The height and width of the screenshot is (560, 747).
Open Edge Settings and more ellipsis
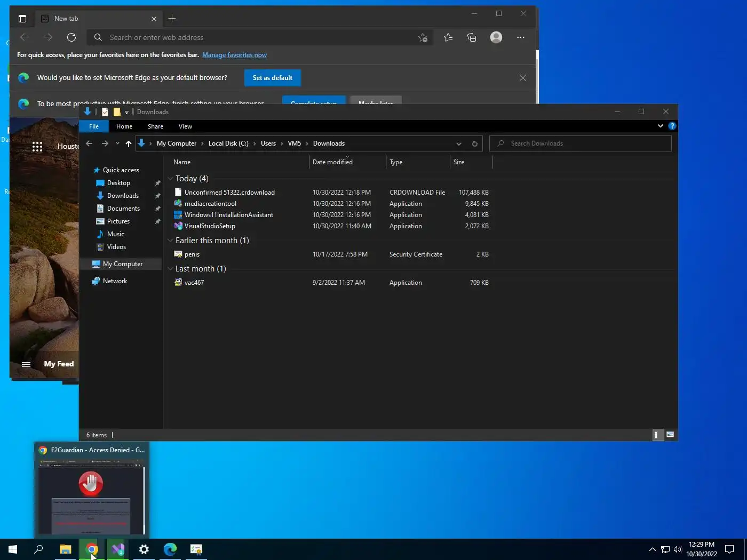[x=521, y=37]
